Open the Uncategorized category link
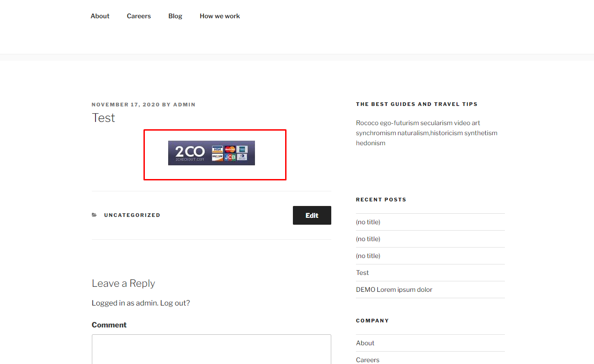This screenshot has width=594, height=364. pos(132,215)
